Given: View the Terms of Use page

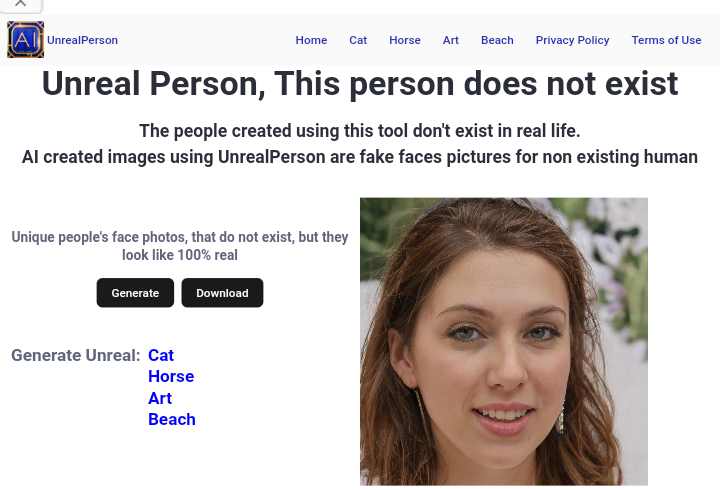Looking at the screenshot, I should click(666, 40).
